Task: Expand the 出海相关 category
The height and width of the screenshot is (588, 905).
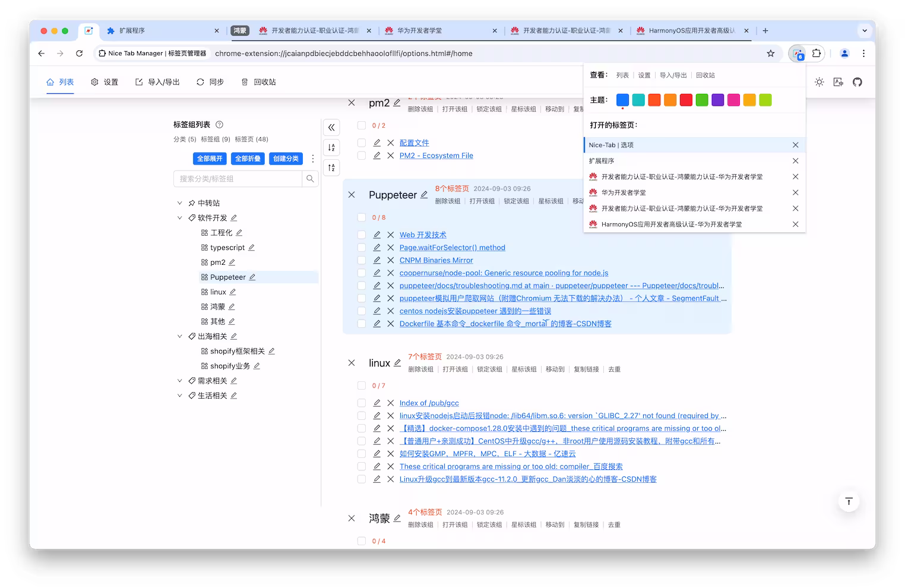Action: pyautogui.click(x=180, y=336)
